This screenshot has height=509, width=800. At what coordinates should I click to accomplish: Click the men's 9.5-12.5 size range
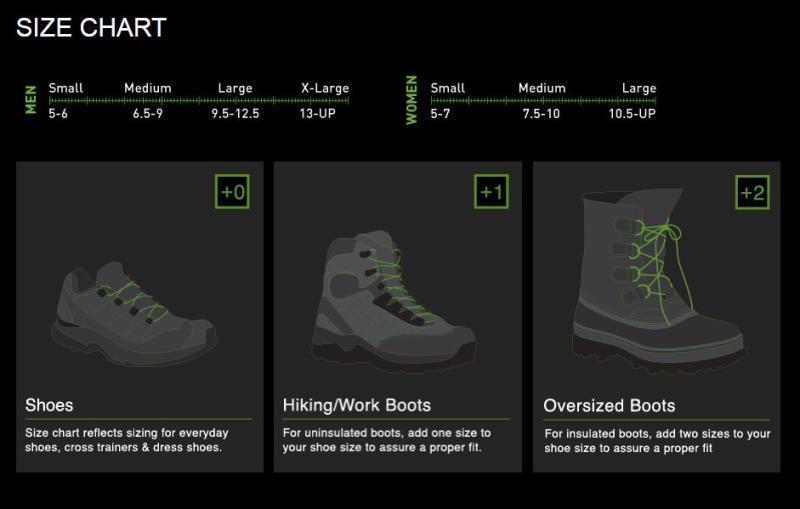tap(235, 113)
